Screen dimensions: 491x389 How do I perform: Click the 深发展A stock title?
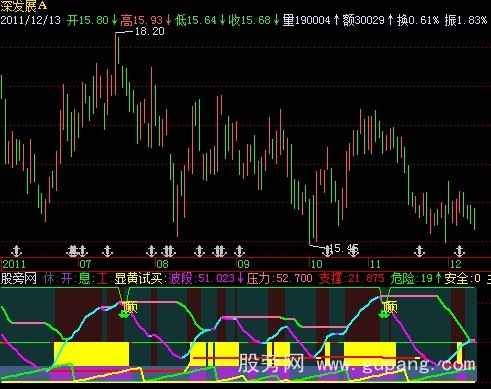pos(24,6)
